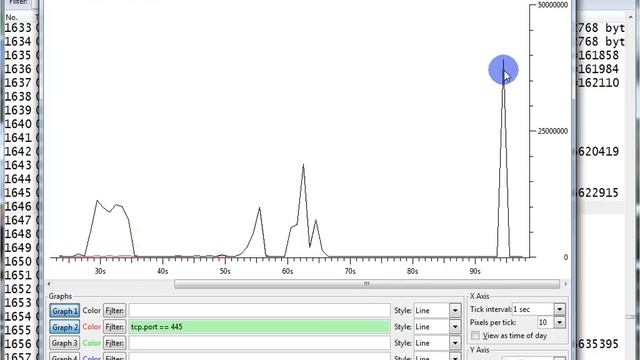Image resolution: width=640 pixels, height=360 pixels.
Task: Click the graph scrollbar right arrow
Action: 565,284
